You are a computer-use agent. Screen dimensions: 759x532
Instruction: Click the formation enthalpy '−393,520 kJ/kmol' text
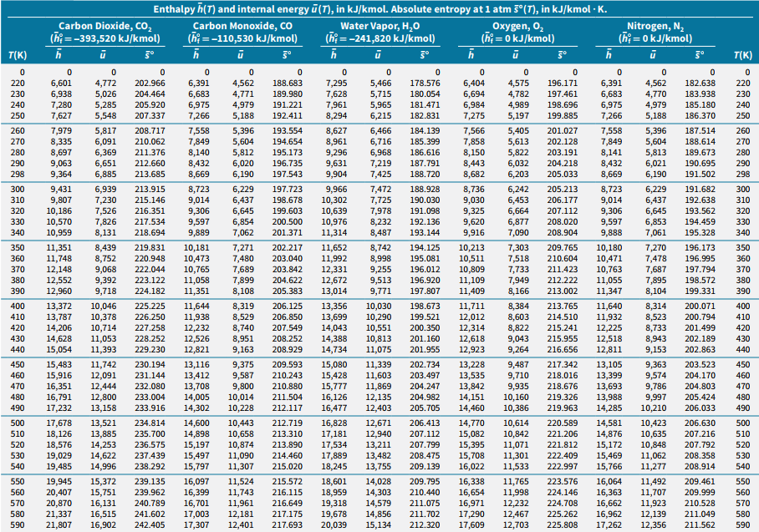click(115, 38)
